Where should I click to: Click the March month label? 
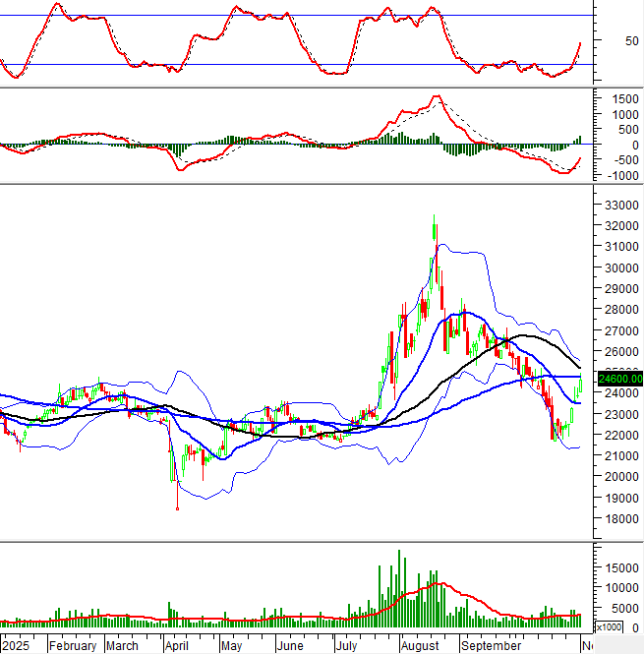click(122, 646)
